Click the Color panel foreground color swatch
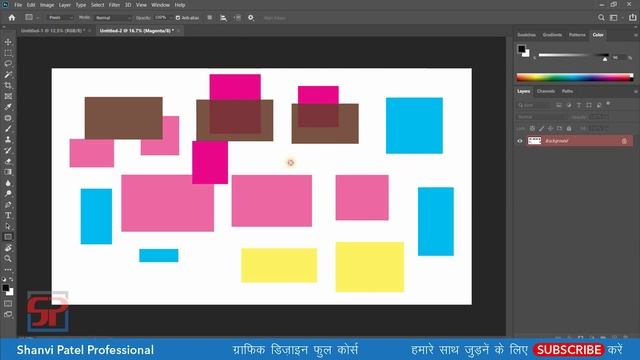The height and width of the screenshot is (360, 640). pyautogui.click(x=521, y=49)
